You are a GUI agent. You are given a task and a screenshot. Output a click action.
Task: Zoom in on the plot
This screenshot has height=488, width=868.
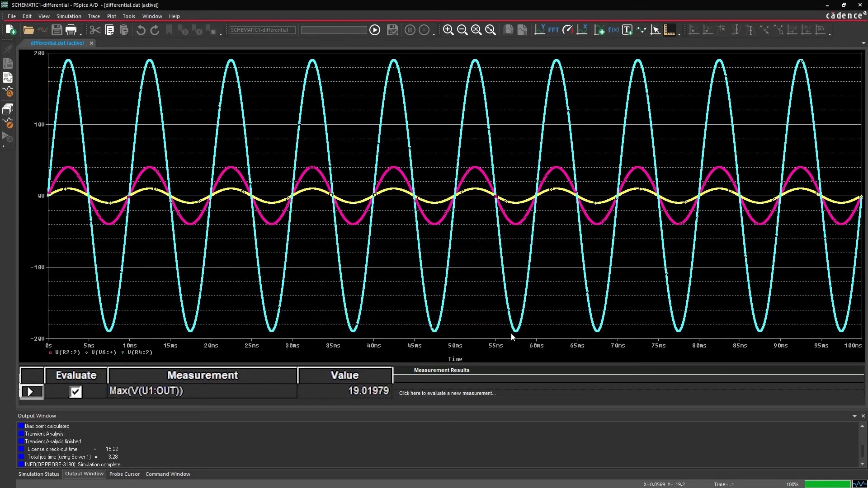tap(448, 30)
